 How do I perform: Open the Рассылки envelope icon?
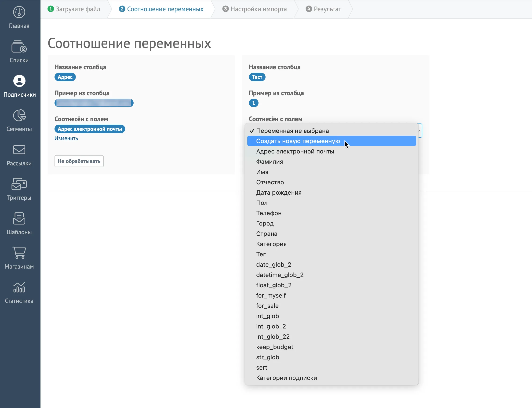pyautogui.click(x=19, y=149)
